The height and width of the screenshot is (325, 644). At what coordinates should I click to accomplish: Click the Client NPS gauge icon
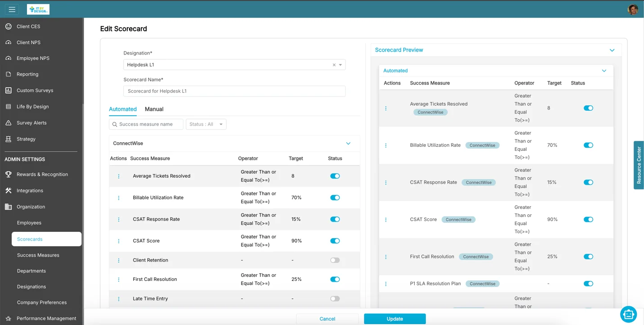(x=8, y=42)
